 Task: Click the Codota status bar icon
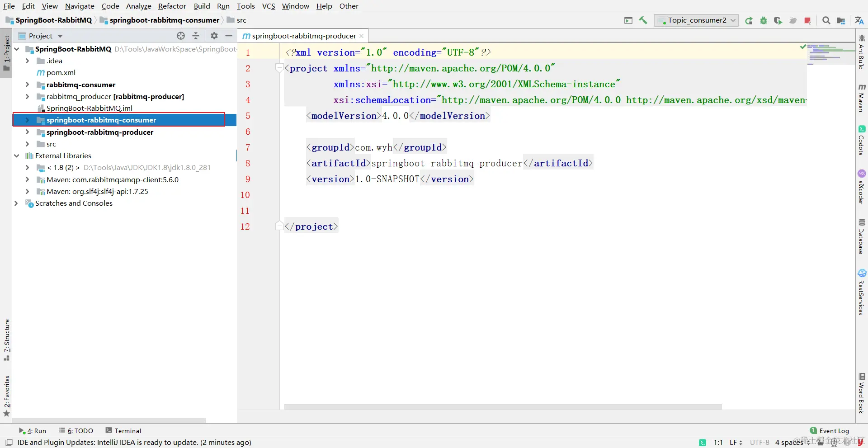702,443
